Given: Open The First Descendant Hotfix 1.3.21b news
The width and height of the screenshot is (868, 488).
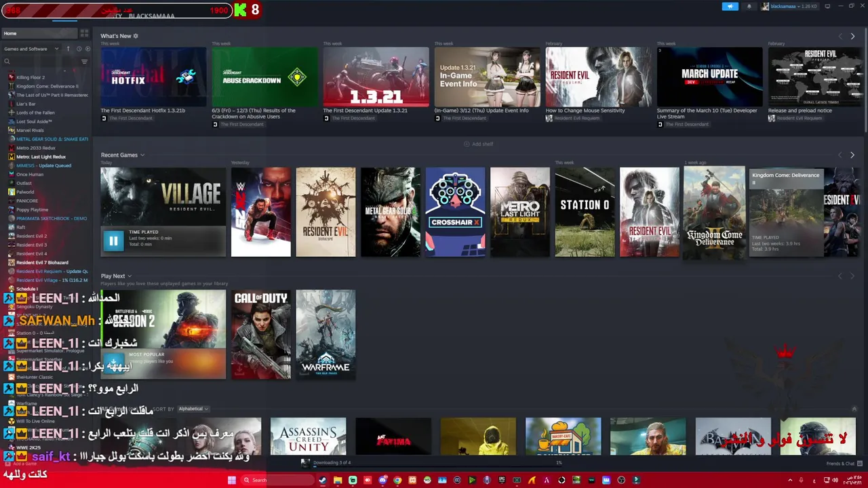Looking at the screenshot, I should click(153, 77).
